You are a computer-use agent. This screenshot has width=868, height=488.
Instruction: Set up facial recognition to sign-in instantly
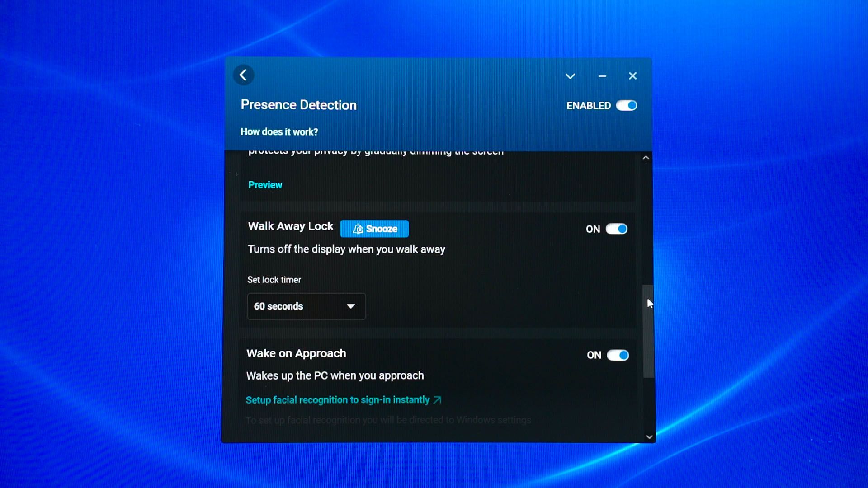tap(338, 400)
